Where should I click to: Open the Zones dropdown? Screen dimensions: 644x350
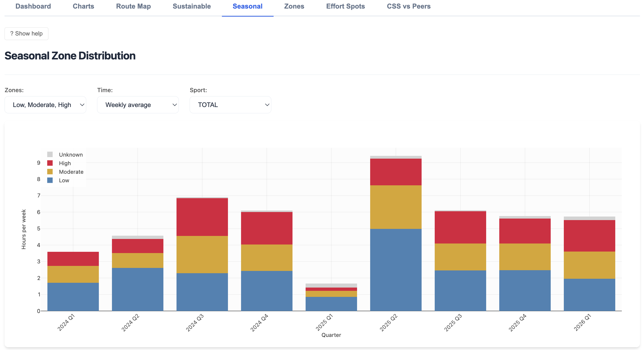click(x=45, y=105)
